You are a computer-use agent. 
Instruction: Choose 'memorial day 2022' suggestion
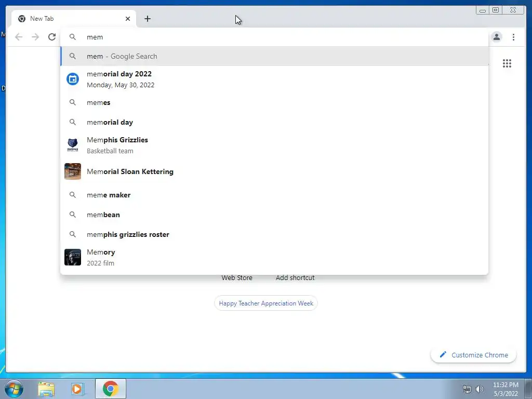point(274,79)
